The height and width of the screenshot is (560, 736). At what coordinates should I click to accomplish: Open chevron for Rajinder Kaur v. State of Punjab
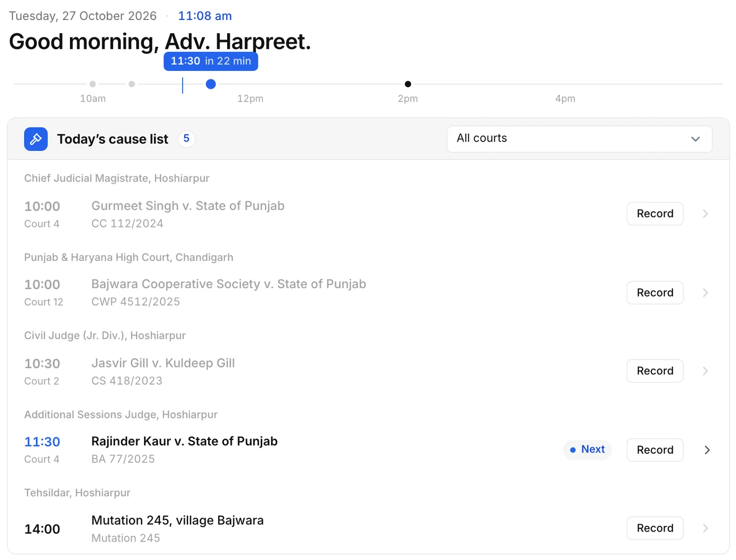coord(707,450)
